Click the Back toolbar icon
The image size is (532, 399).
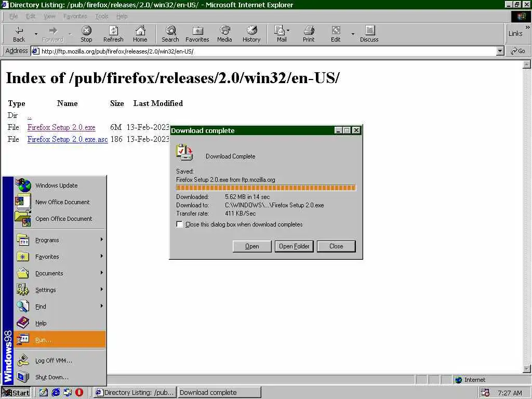click(x=19, y=34)
